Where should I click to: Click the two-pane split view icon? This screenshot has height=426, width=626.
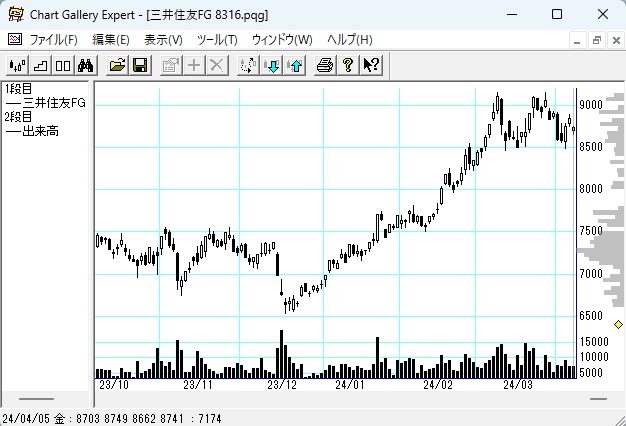62,65
